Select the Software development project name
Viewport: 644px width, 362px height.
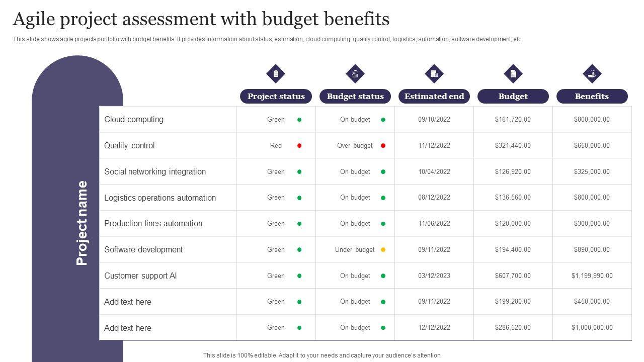(x=143, y=250)
